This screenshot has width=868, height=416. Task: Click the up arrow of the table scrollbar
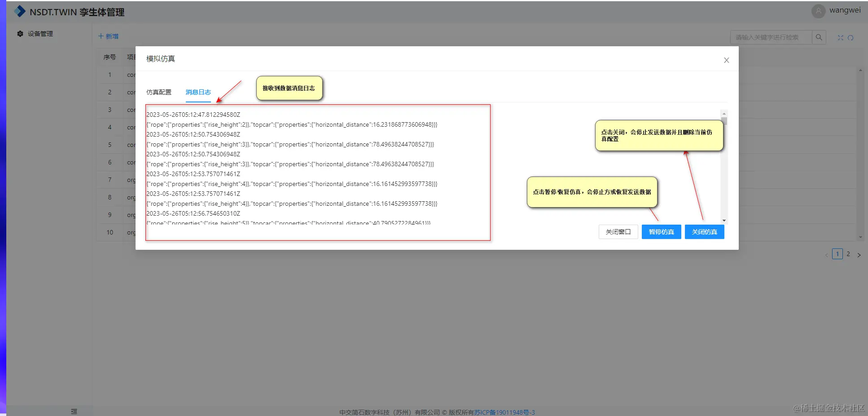tap(860, 70)
